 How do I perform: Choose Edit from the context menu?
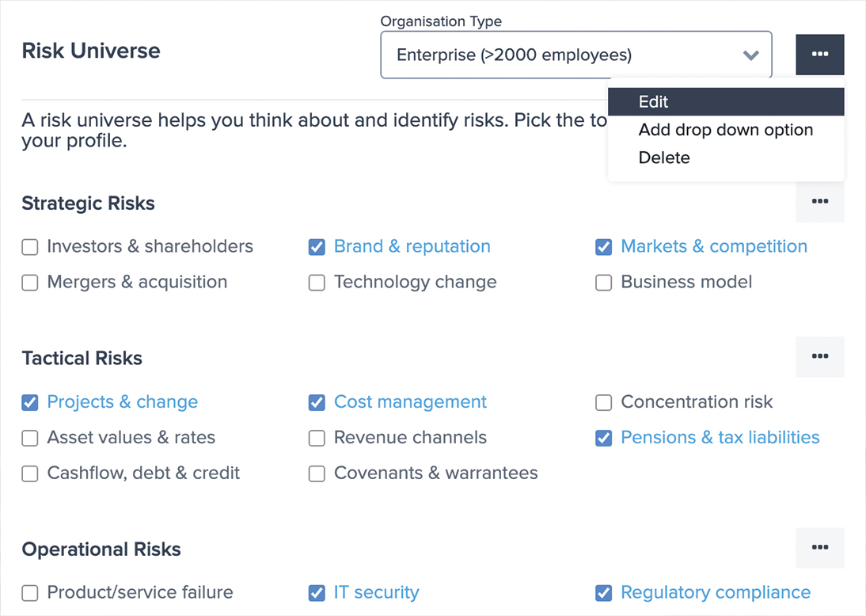click(726, 101)
